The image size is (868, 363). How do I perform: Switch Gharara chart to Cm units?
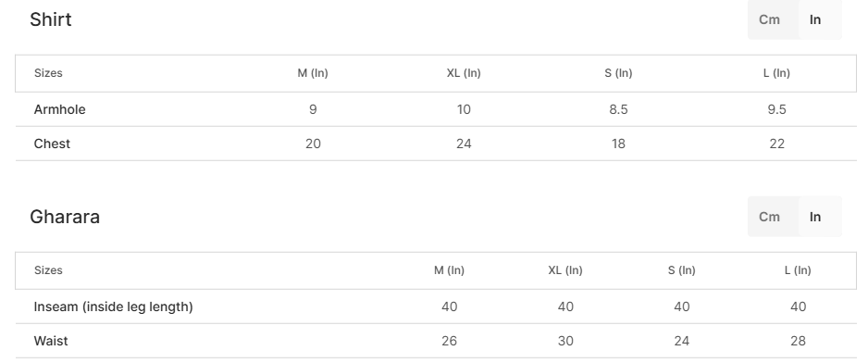769,217
